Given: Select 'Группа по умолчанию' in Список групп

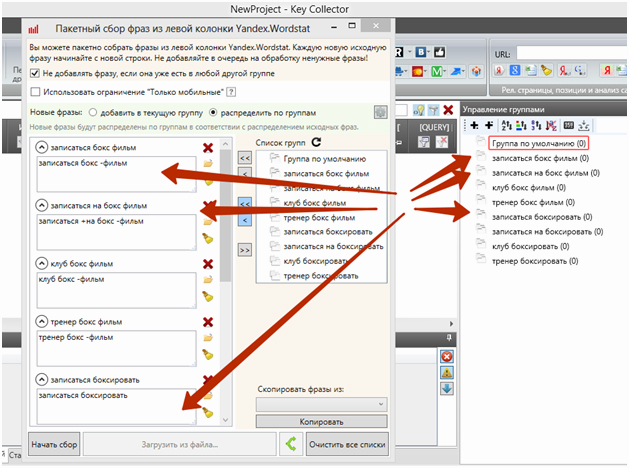Looking at the screenshot, I should tap(325, 159).
